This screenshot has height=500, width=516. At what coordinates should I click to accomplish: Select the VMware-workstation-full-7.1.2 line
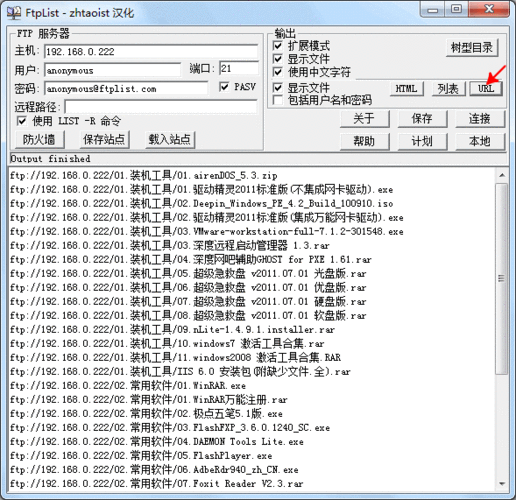[207, 231]
